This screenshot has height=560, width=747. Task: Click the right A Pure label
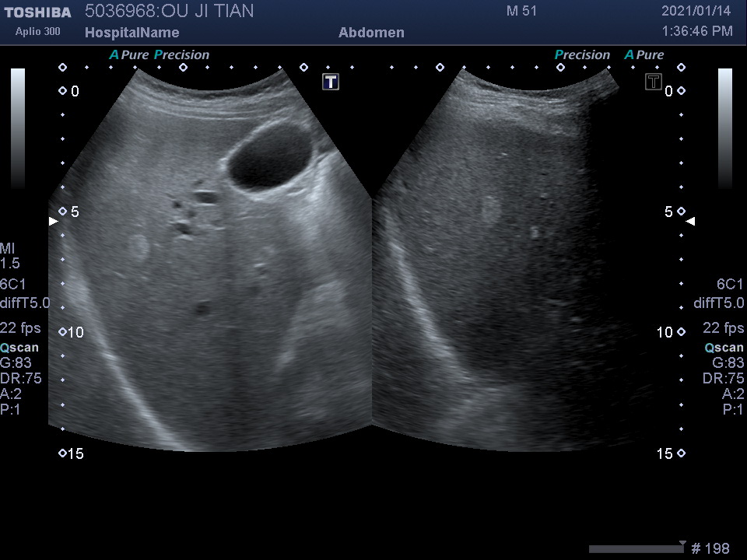pos(644,54)
